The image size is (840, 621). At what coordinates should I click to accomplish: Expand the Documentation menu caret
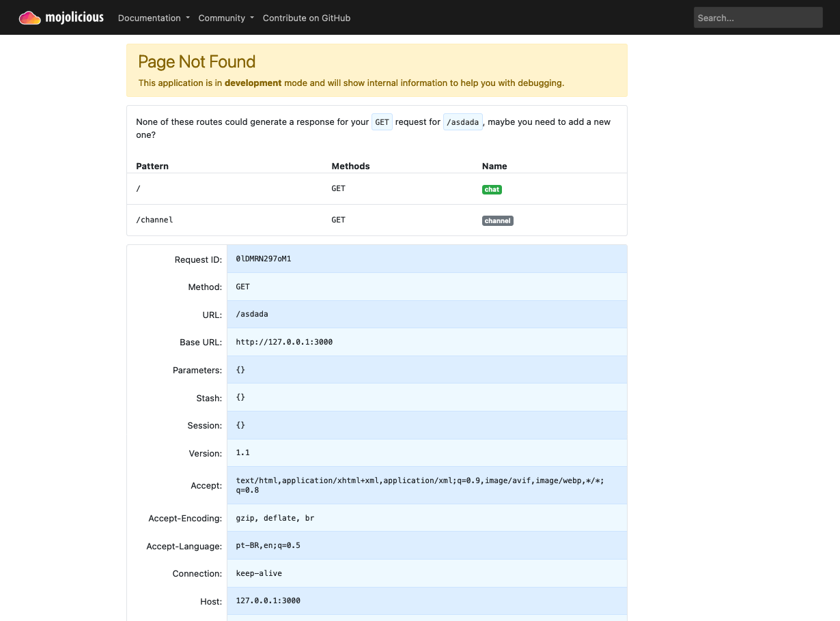(x=188, y=18)
